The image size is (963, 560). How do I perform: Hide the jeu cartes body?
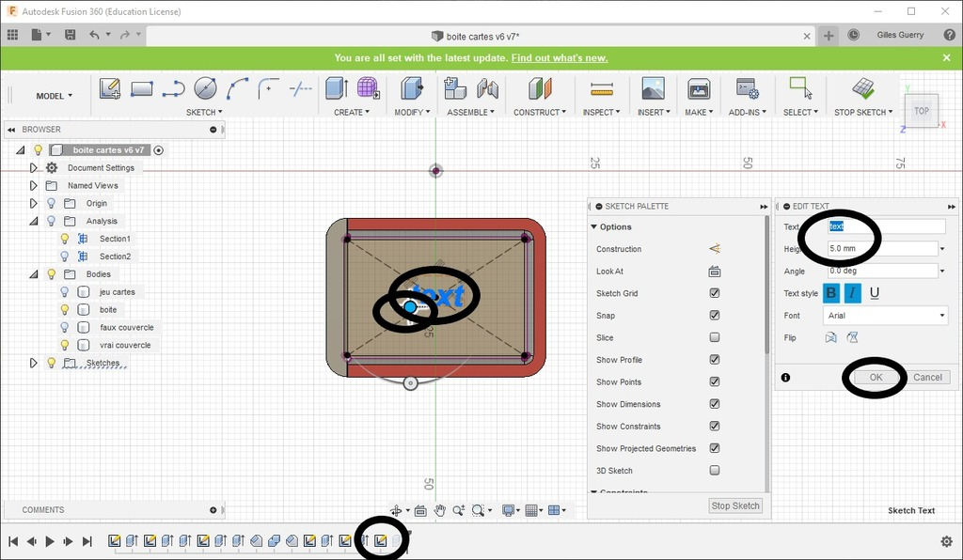pyautogui.click(x=65, y=292)
